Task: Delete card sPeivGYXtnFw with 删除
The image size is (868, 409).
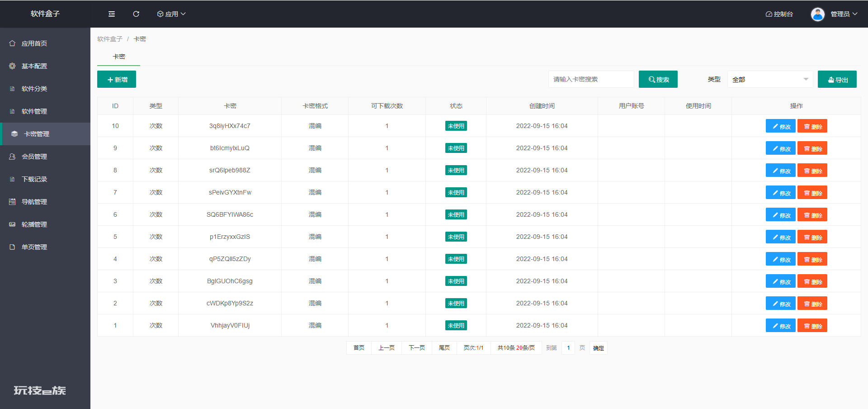Action: (x=812, y=192)
